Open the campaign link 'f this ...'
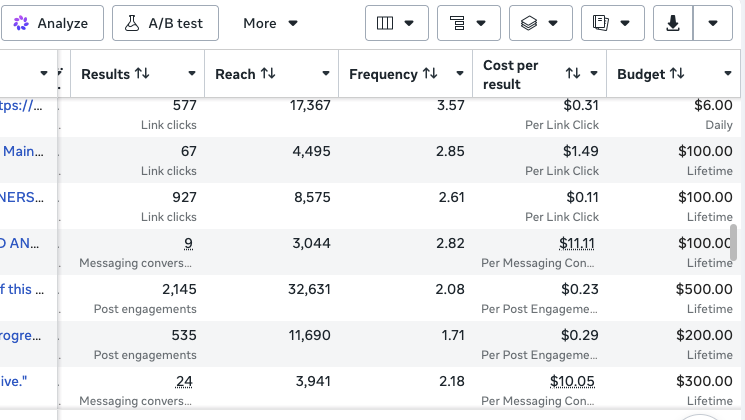 click(x=22, y=289)
